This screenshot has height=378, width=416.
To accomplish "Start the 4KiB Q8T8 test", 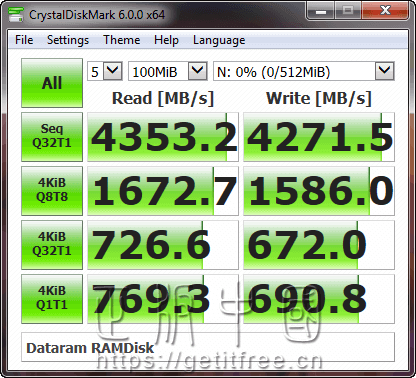I will (52, 191).
